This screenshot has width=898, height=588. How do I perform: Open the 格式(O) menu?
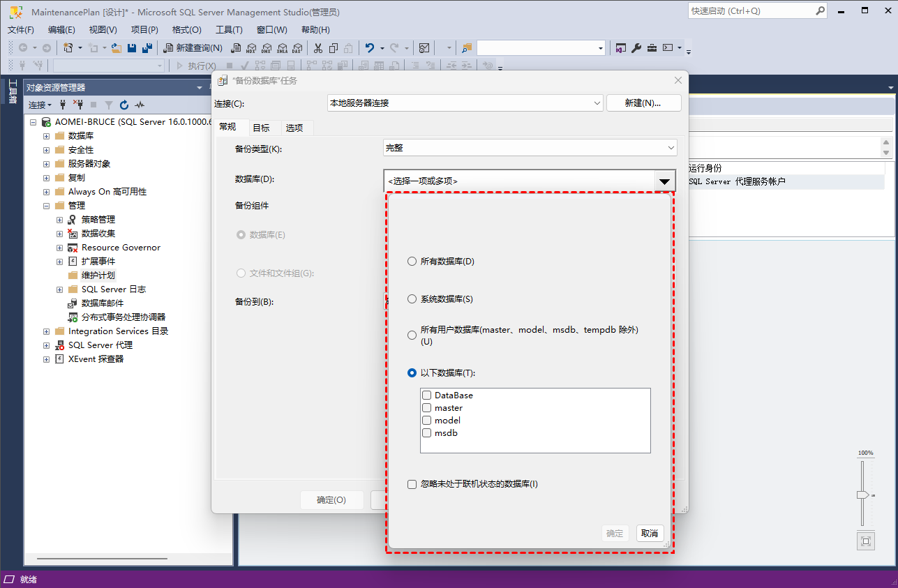click(x=186, y=30)
